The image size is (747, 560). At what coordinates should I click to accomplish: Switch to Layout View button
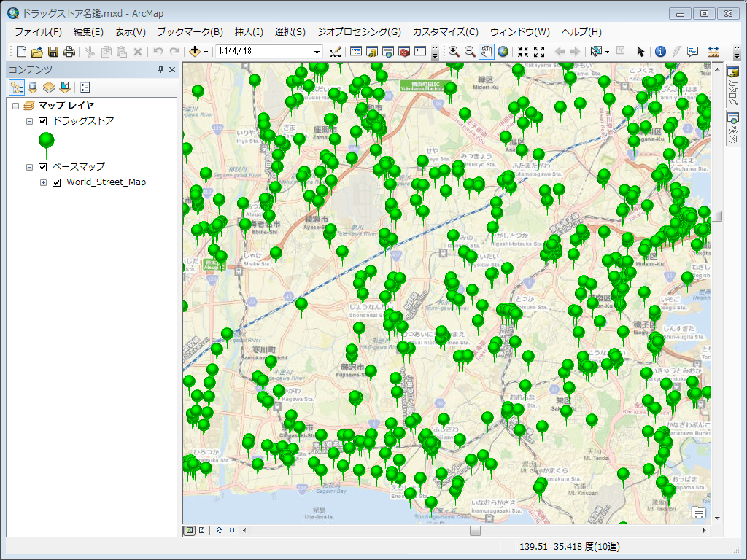pyautogui.click(x=202, y=530)
